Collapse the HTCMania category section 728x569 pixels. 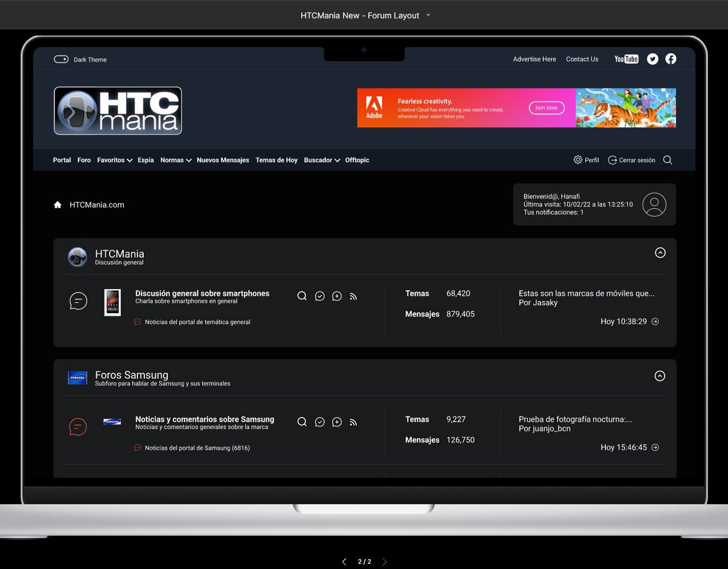tap(660, 253)
